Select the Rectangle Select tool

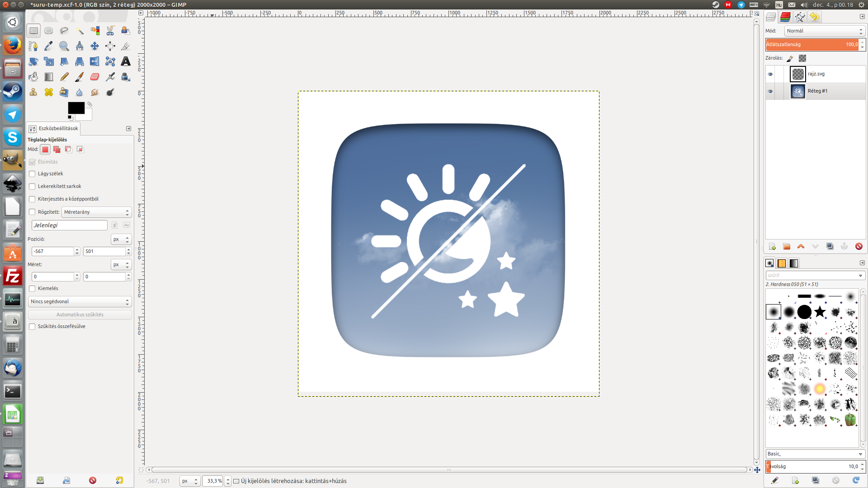[33, 31]
